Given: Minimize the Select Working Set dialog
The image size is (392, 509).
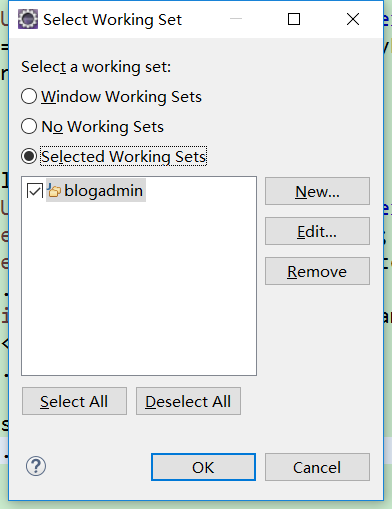Looking at the screenshot, I should click(236, 19).
